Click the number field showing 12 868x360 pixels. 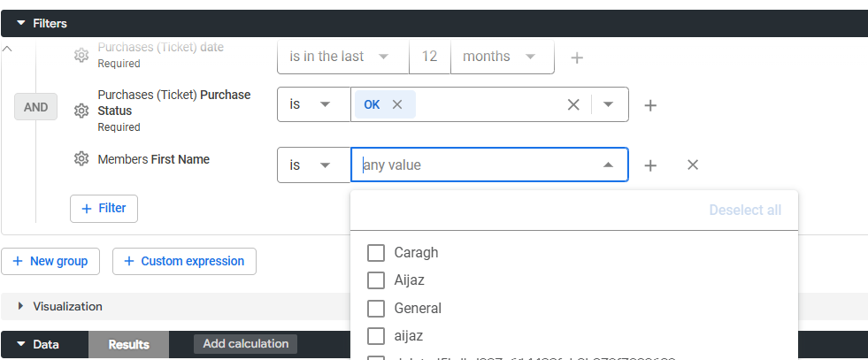pyautogui.click(x=429, y=57)
